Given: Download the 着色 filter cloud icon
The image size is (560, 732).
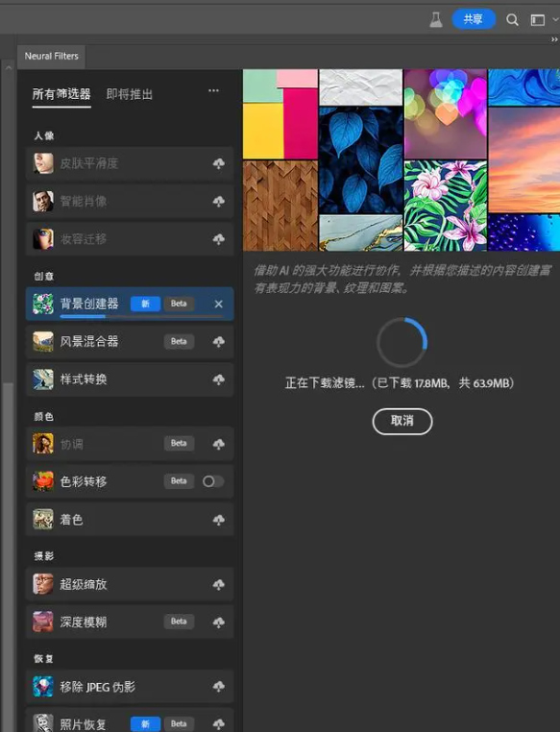Looking at the screenshot, I should tap(218, 520).
